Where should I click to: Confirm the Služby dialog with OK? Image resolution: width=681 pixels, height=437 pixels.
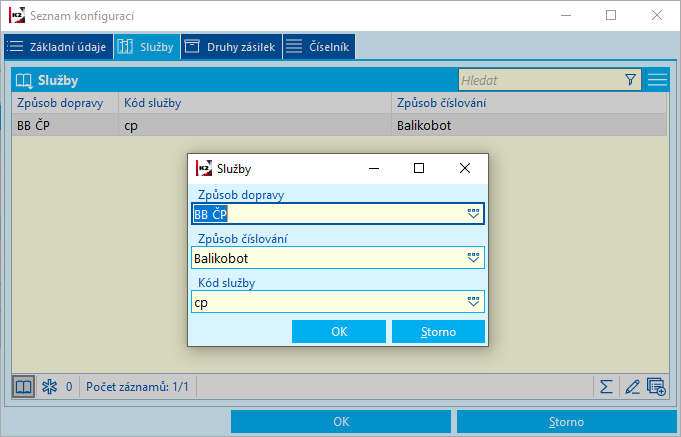coord(339,331)
